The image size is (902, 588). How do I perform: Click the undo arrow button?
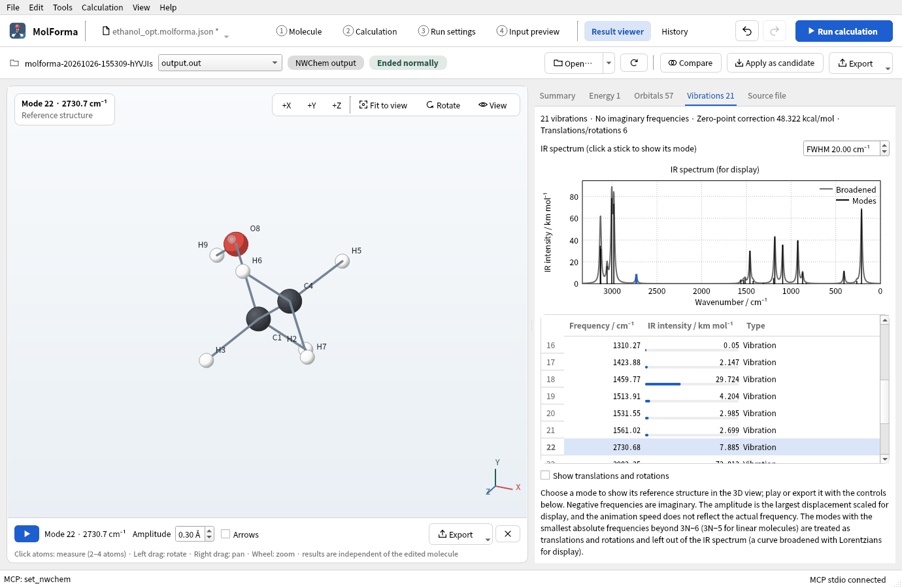747,31
